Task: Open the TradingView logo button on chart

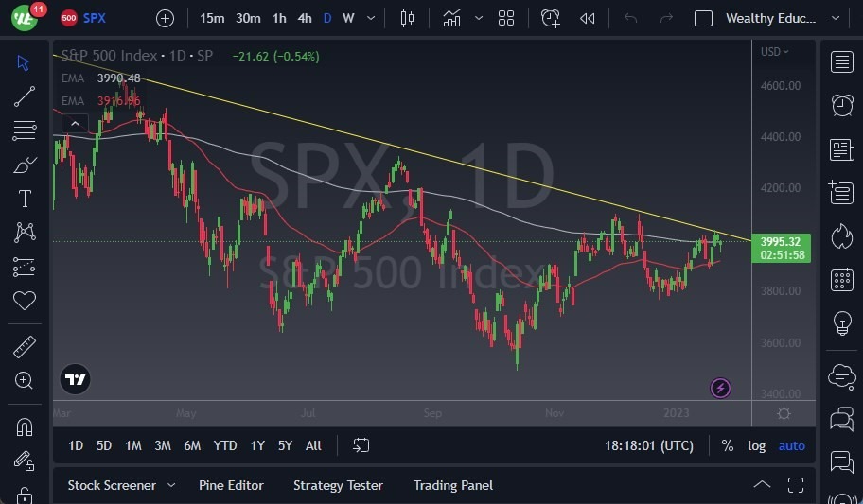Action: pyautogui.click(x=75, y=379)
